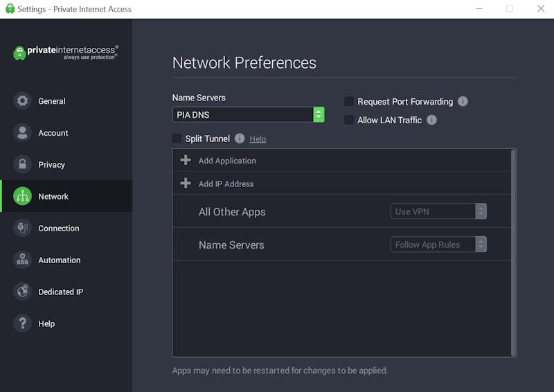This screenshot has height=392, width=554.
Task: Enable the Request Port Forwarding checkbox
Action: (349, 101)
